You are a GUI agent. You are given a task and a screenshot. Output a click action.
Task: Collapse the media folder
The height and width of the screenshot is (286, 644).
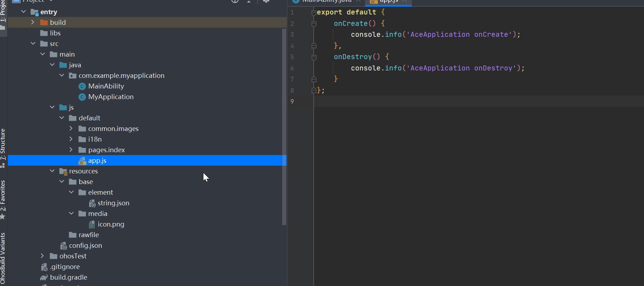(71, 213)
